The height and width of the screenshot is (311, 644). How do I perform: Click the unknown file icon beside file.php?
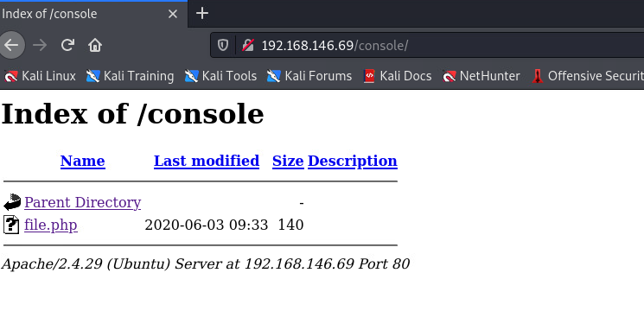(11, 225)
